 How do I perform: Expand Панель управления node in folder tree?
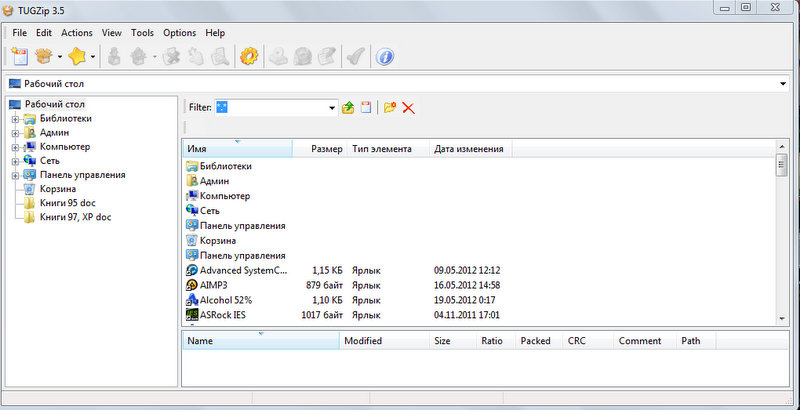(x=15, y=175)
